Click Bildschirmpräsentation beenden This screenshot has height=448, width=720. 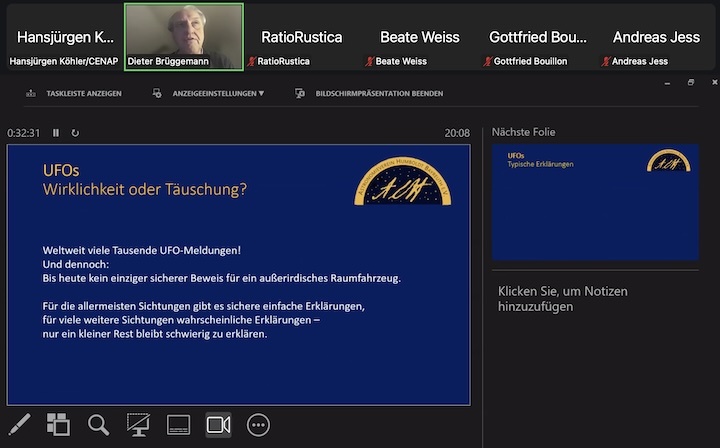[x=369, y=93]
